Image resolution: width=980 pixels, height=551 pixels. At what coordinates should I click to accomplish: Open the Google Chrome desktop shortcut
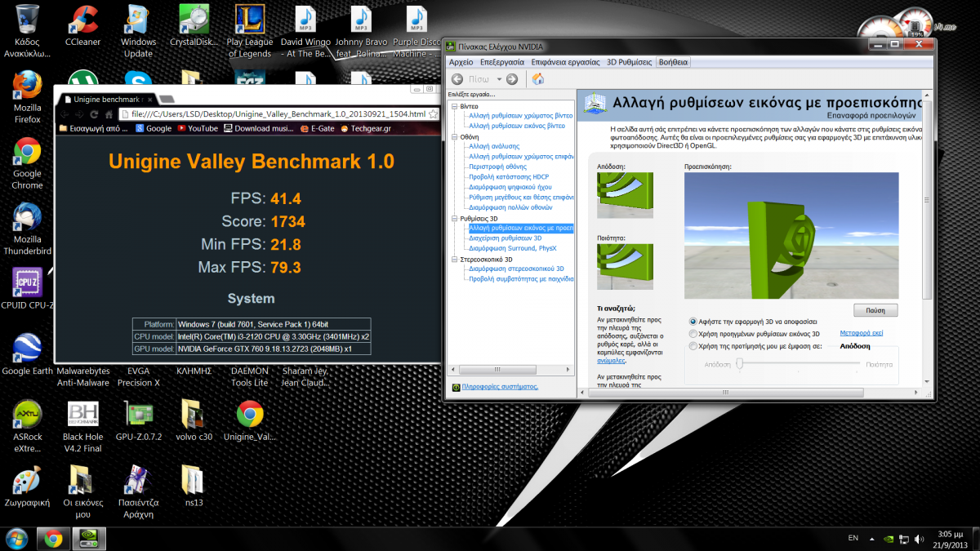[x=28, y=163]
